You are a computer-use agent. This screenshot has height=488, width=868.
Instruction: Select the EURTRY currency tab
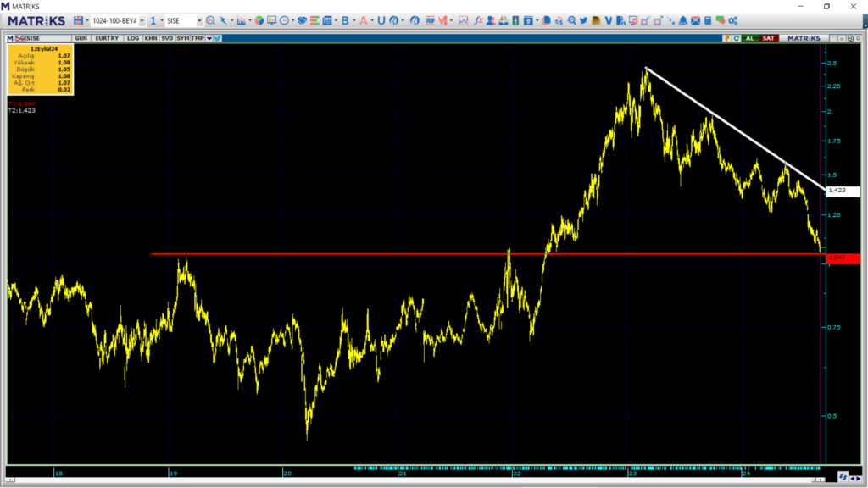click(x=108, y=38)
